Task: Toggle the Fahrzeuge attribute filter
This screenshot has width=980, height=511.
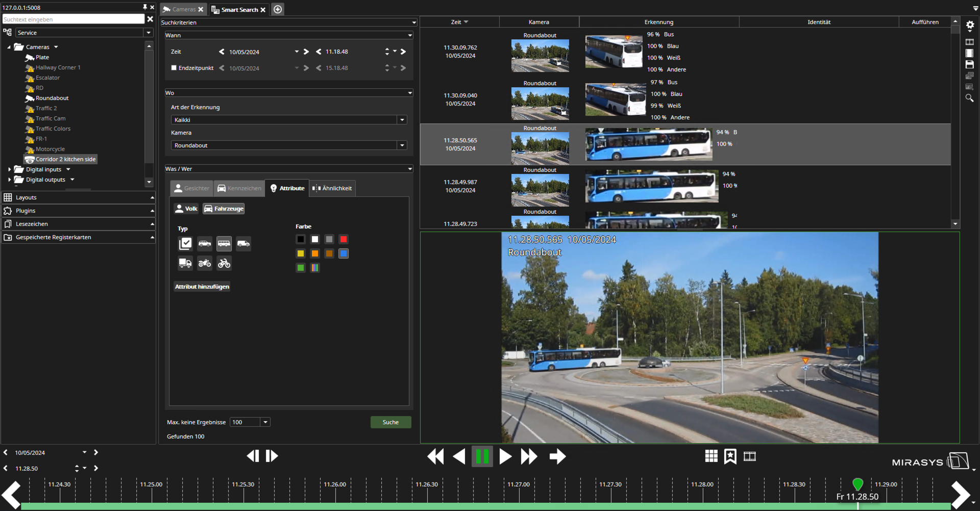Action: (224, 209)
